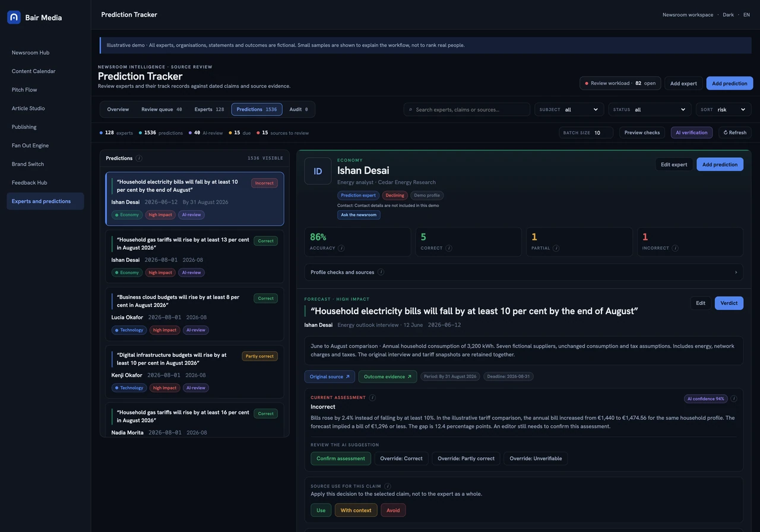This screenshot has height=532, width=760.
Task: Open the Status filter dropdown
Action: tap(650, 109)
